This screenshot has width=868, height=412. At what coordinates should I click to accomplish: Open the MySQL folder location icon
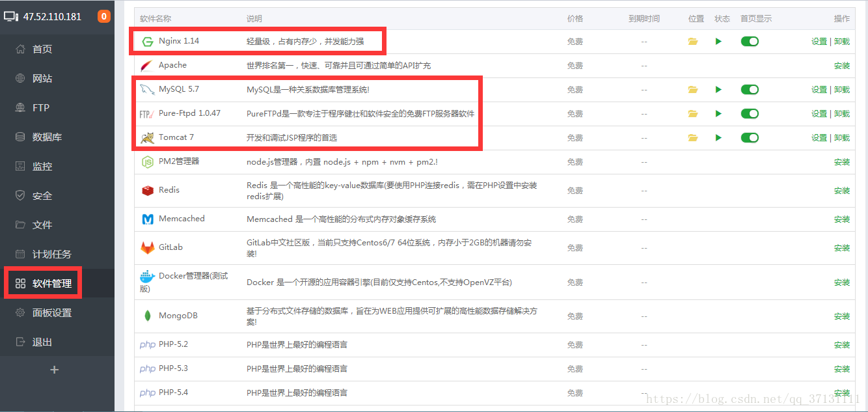pyautogui.click(x=693, y=90)
